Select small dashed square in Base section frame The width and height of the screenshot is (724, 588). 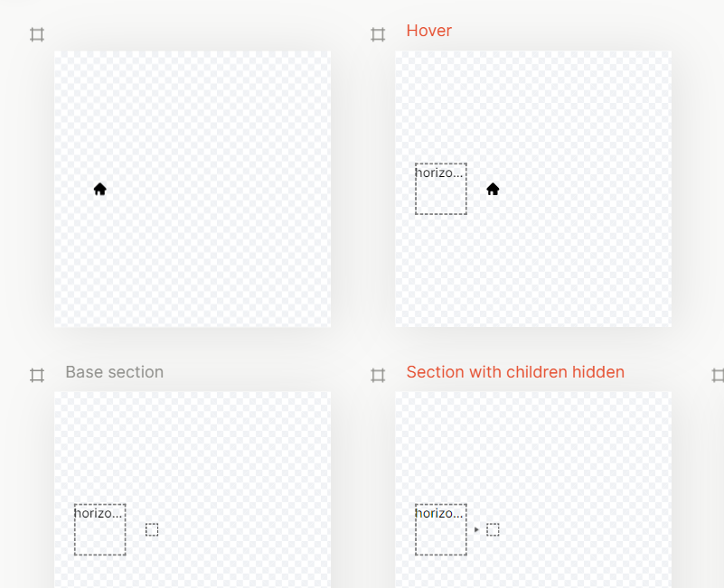click(152, 529)
